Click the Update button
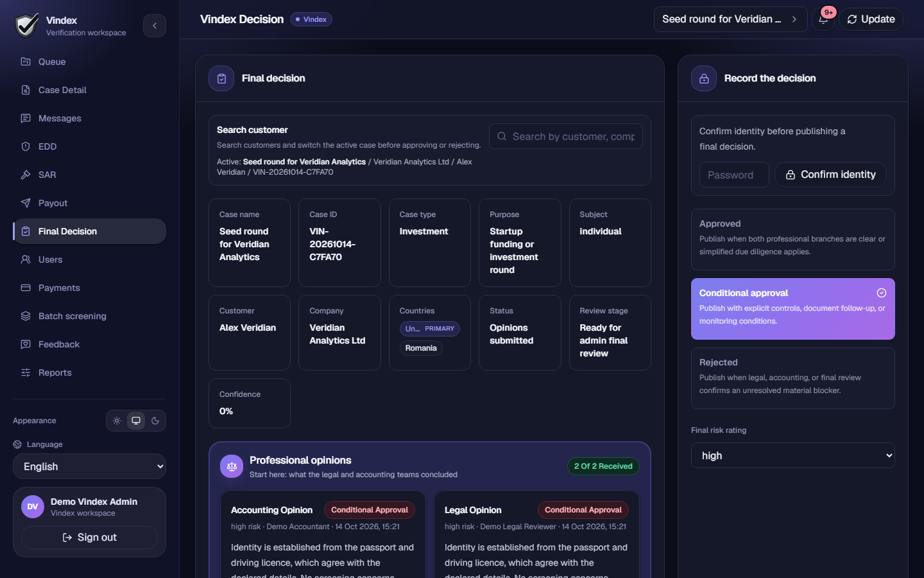The width and height of the screenshot is (924, 578). 871,19
